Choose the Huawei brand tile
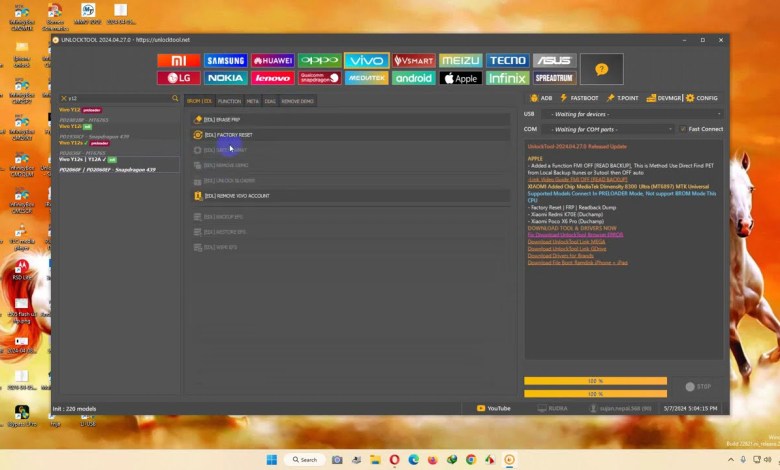 point(272,61)
